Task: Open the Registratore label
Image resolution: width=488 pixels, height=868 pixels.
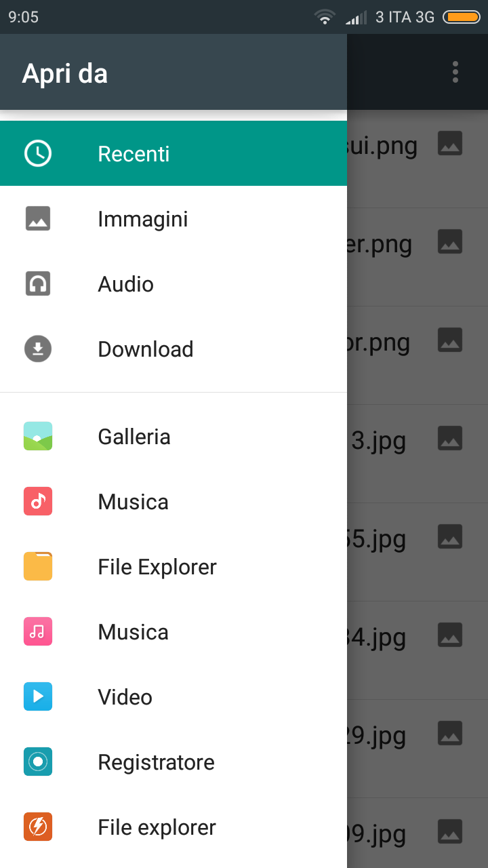Action: click(157, 762)
